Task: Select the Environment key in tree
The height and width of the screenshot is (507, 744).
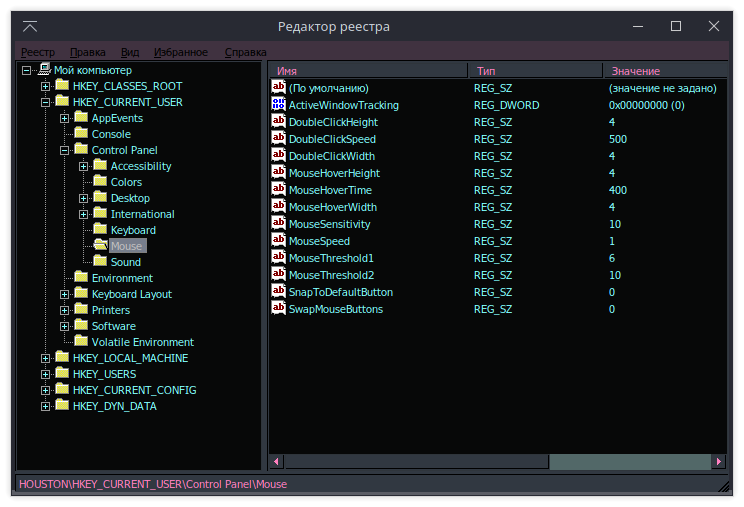Action: pyautogui.click(x=122, y=278)
